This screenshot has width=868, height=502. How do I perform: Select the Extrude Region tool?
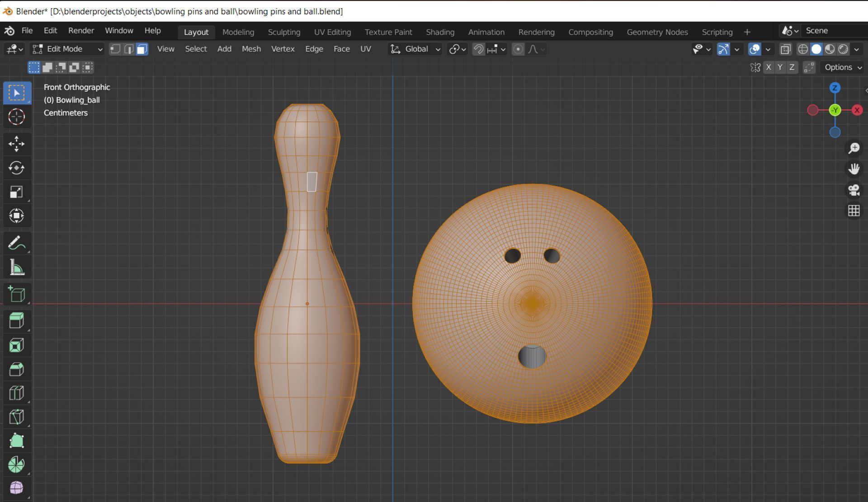[x=17, y=321]
